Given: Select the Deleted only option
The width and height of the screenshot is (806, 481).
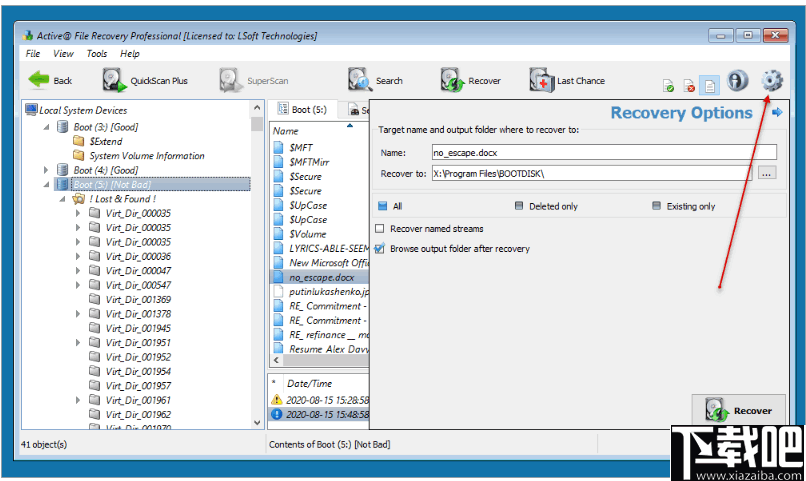Looking at the screenshot, I should pos(519,206).
